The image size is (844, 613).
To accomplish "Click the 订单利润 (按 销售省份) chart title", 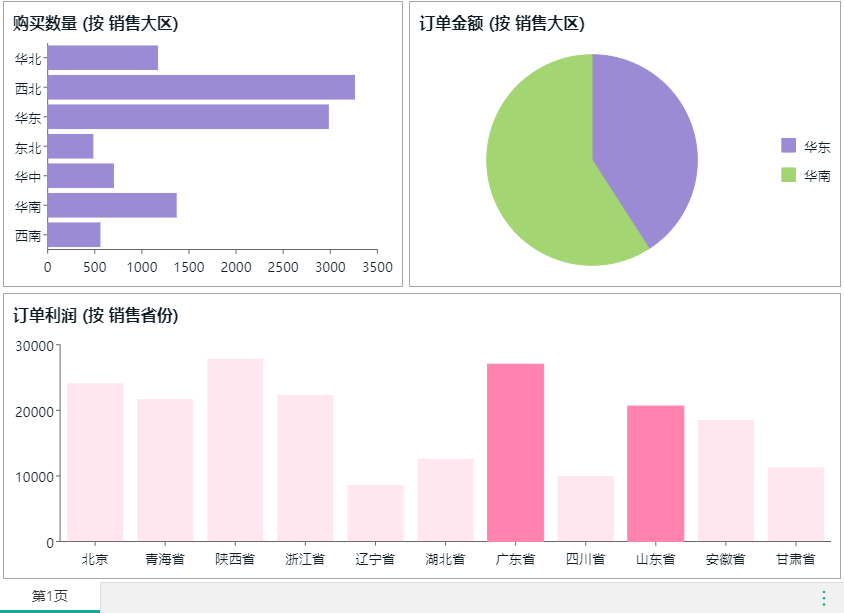I will (x=95, y=316).
